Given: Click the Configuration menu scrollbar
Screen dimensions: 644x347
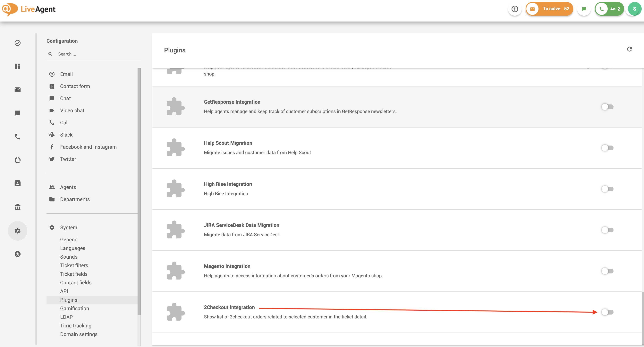Looking at the screenshot, I should point(139,191).
